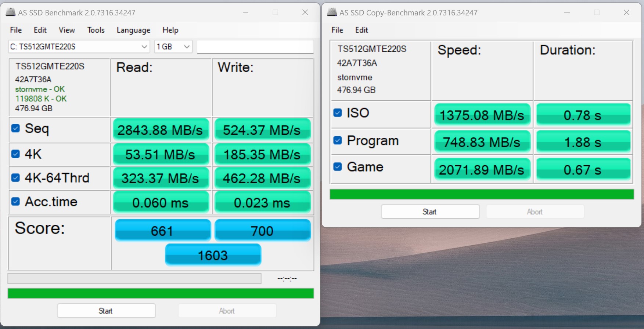This screenshot has height=329, width=644.
Task: Click empty text field beside 1 GB dropdown
Action: coord(255,47)
